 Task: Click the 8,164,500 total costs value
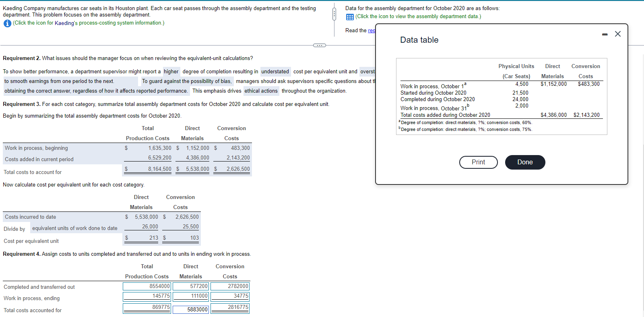point(159,169)
